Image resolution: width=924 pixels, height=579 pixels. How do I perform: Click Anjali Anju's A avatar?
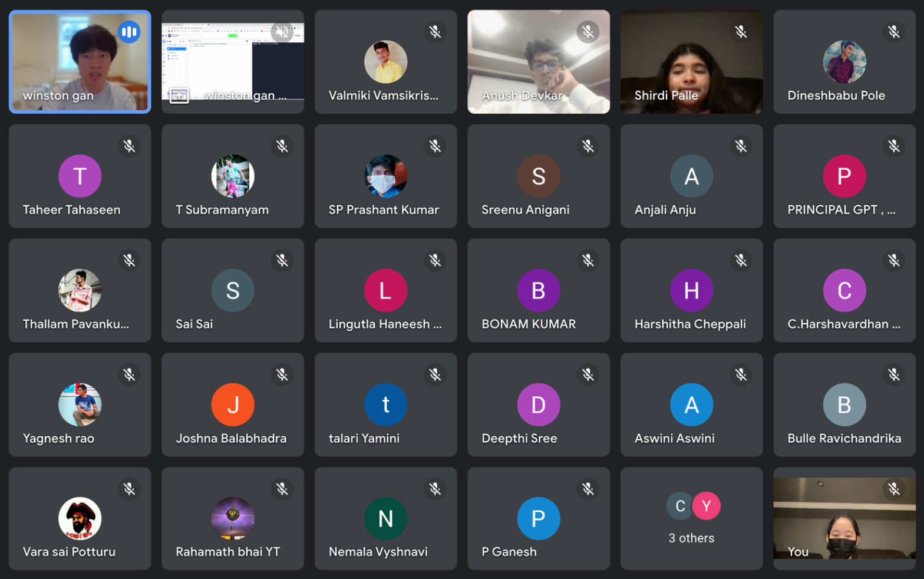(691, 176)
